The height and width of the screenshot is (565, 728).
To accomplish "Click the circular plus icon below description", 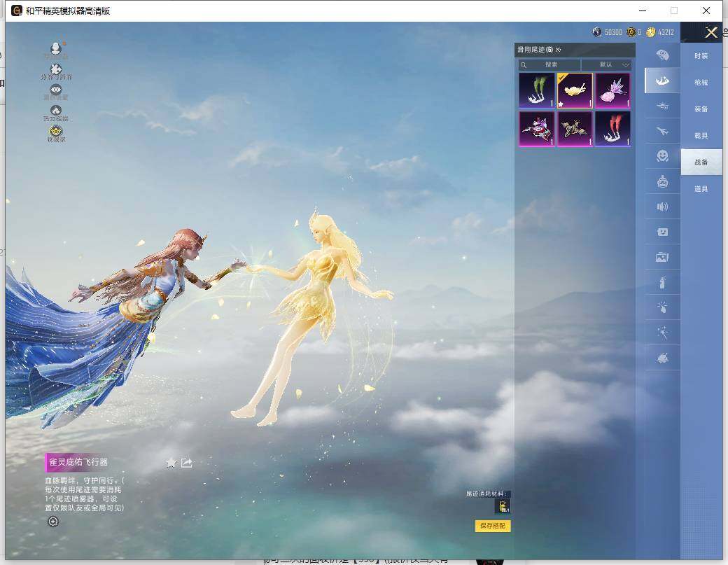I will [x=53, y=522].
